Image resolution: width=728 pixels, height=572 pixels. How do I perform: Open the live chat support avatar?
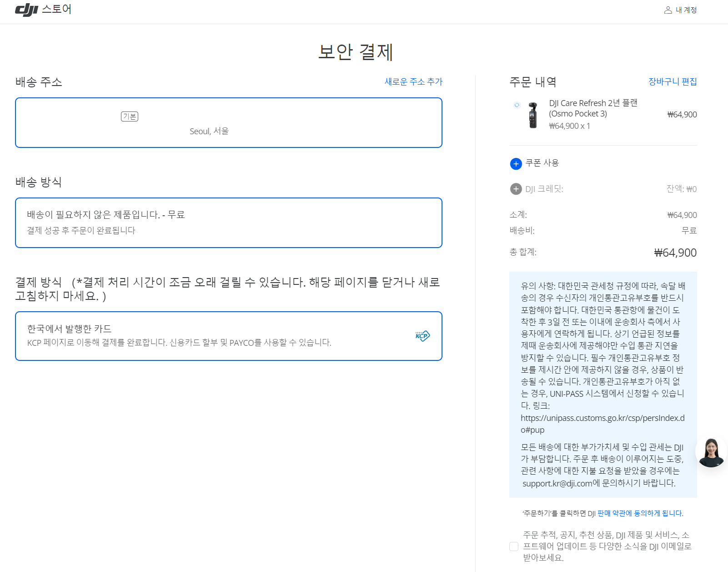click(711, 452)
